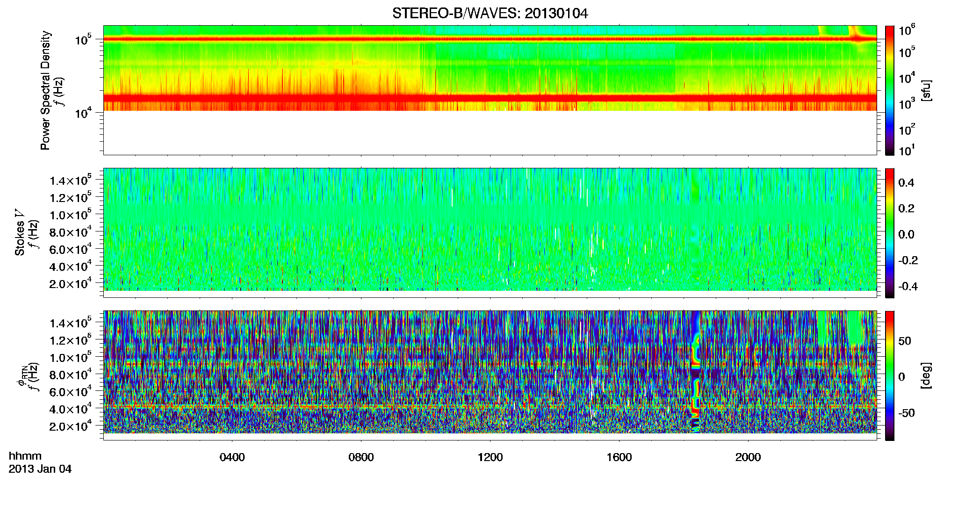Click the 10^6 label on the sfu colorbar

907,30
